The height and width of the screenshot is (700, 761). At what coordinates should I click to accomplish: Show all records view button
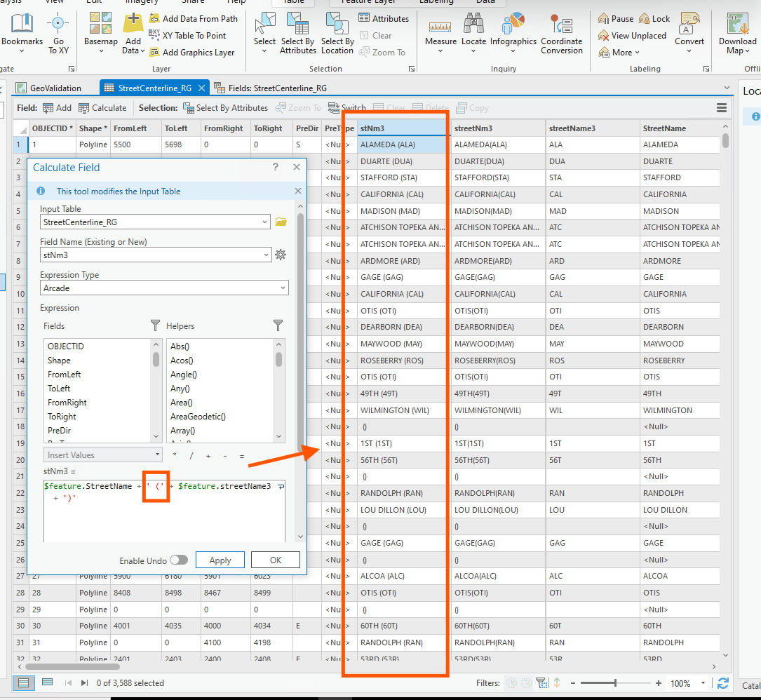tap(23, 683)
